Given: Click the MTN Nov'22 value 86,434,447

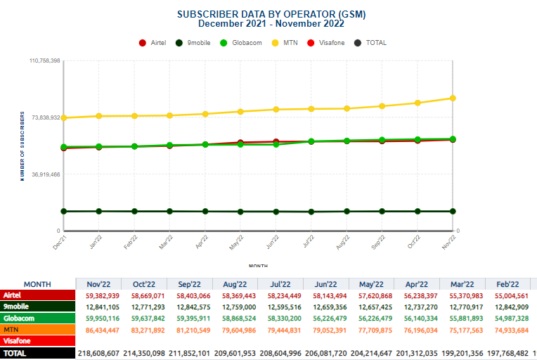Looking at the screenshot, I should click(102, 330).
